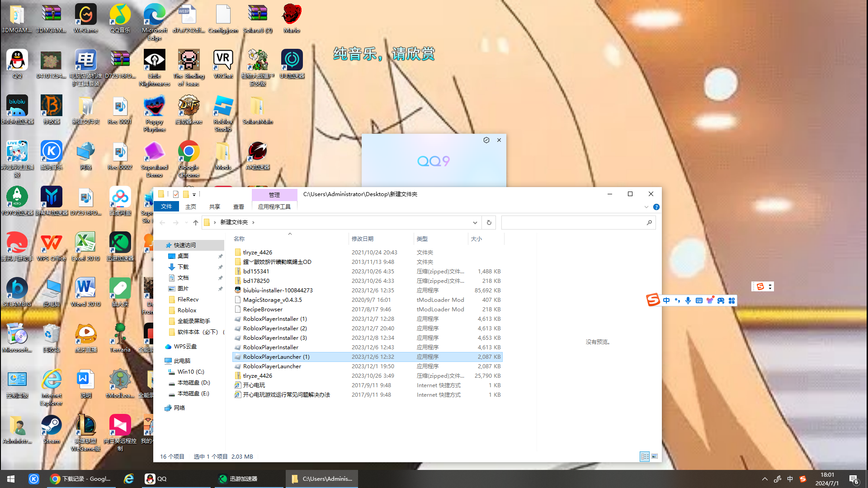Launch AK加速器 desktop icon
Screen dimensions: 868x488
[x=258, y=155]
